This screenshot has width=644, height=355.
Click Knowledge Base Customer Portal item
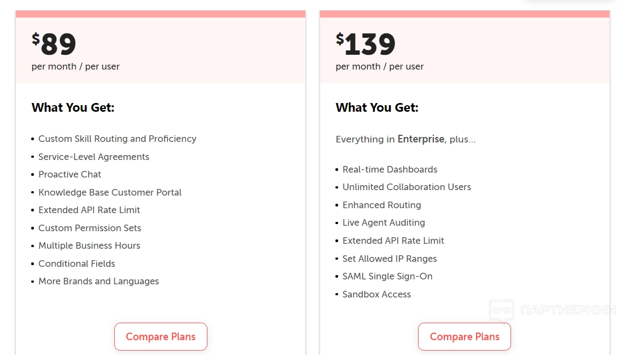click(109, 192)
